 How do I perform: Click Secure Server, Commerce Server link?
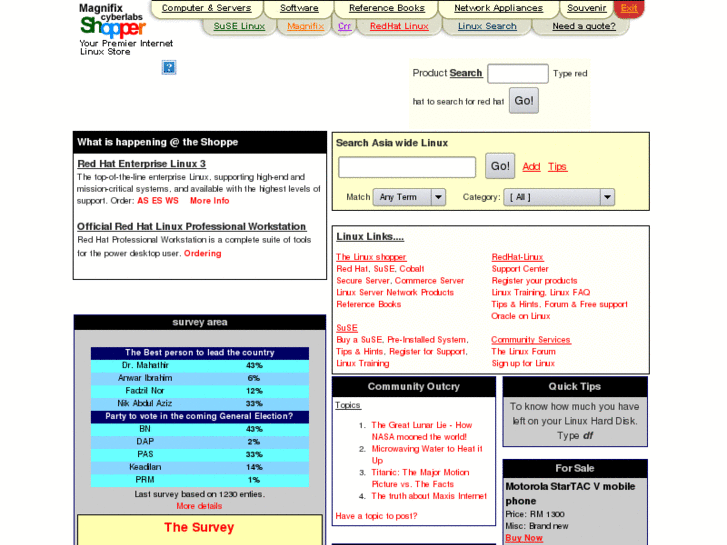(x=400, y=281)
